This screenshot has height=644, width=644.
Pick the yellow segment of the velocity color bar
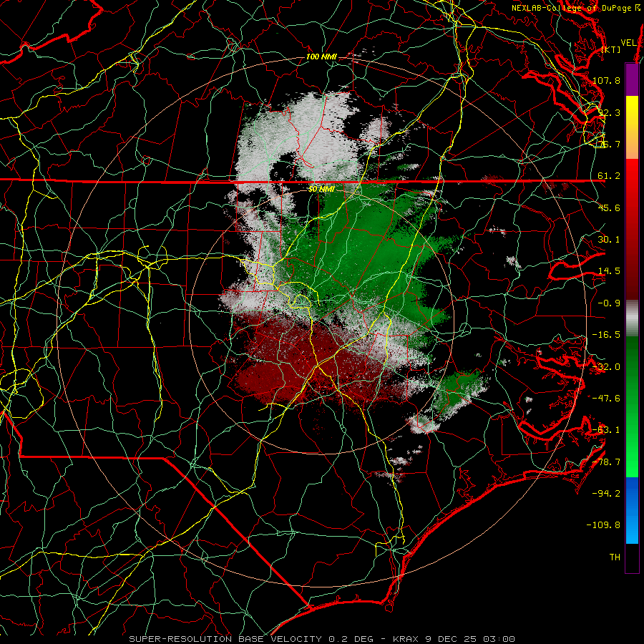click(632, 112)
